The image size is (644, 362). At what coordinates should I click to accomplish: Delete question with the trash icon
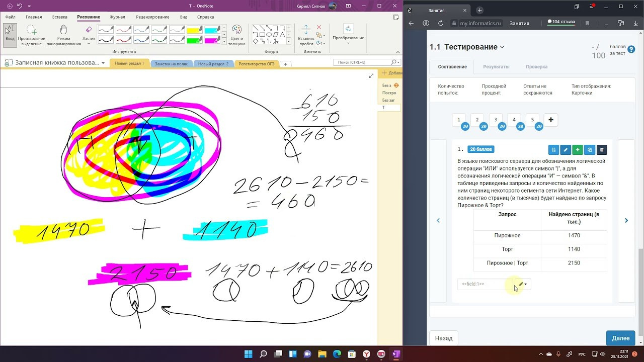(601, 149)
